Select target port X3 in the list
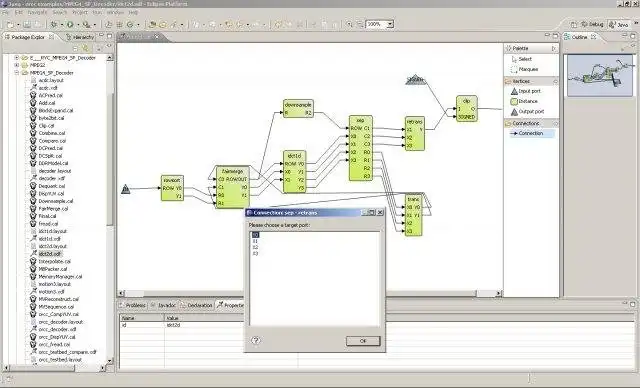Image resolution: width=640 pixels, height=388 pixels. tap(256, 253)
